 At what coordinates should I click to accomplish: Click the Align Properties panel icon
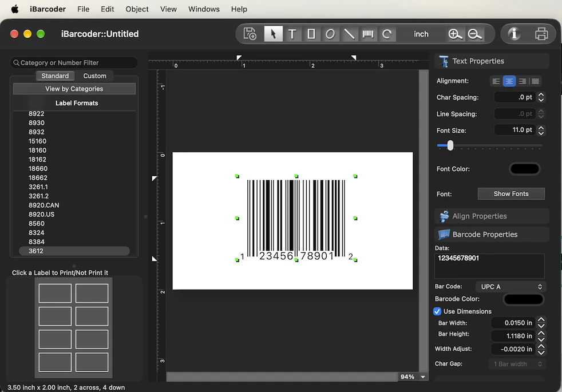pos(444,216)
